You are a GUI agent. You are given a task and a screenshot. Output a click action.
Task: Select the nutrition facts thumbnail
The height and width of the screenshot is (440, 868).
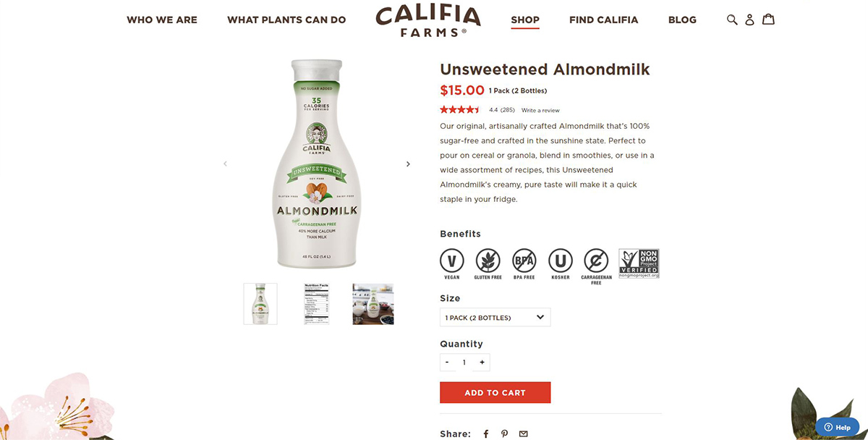point(317,303)
